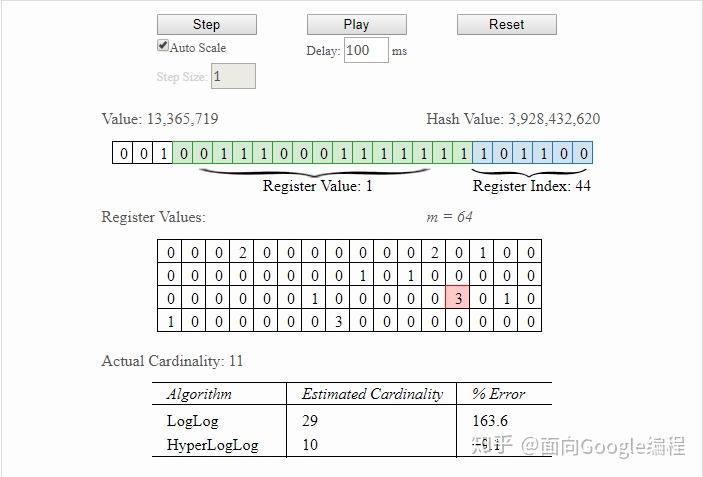Image resolution: width=703 pixels, height=477 pixels.
Task: Click the m = 64 label
Action: point(449,217)
